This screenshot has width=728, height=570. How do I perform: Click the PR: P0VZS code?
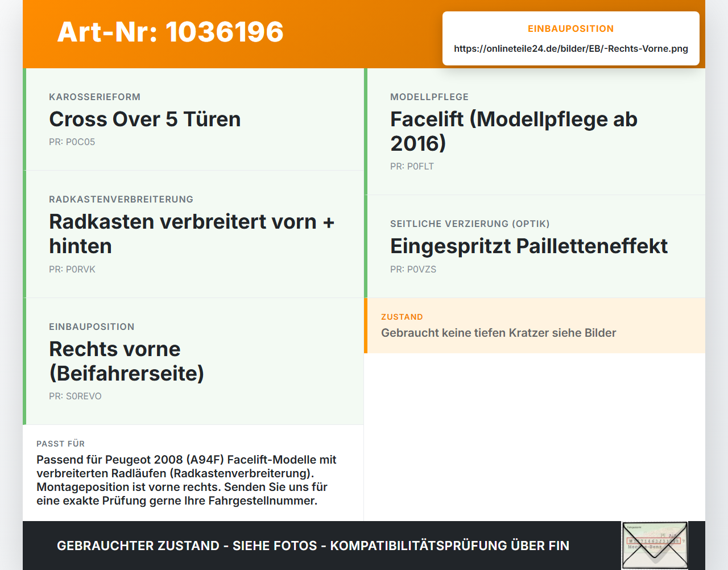(x=413, y=270)
